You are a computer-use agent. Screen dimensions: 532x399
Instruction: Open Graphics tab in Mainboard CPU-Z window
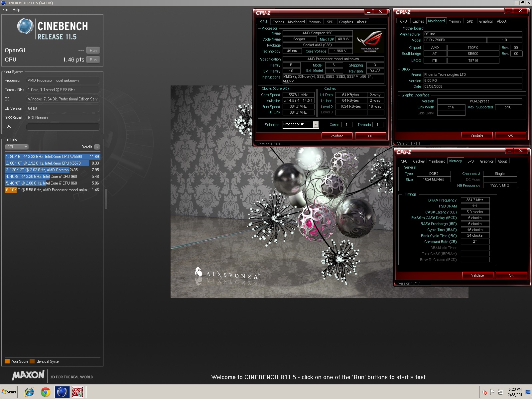pyautogui.click(x=486, y=21)
